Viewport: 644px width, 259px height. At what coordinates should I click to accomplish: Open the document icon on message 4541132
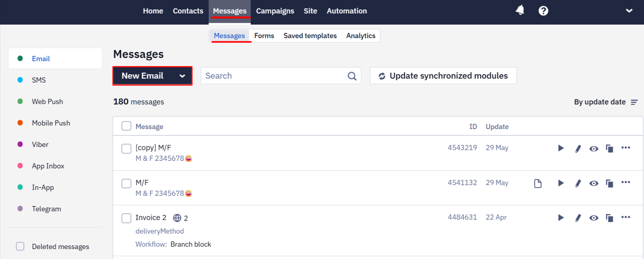538,184
